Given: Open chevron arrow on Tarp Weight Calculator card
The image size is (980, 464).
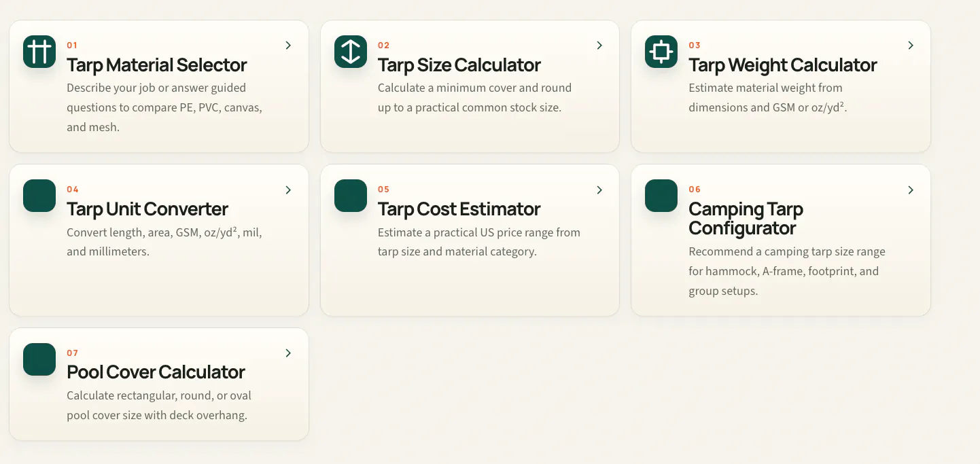Looking at the screenshot, I should click(911, 46).
